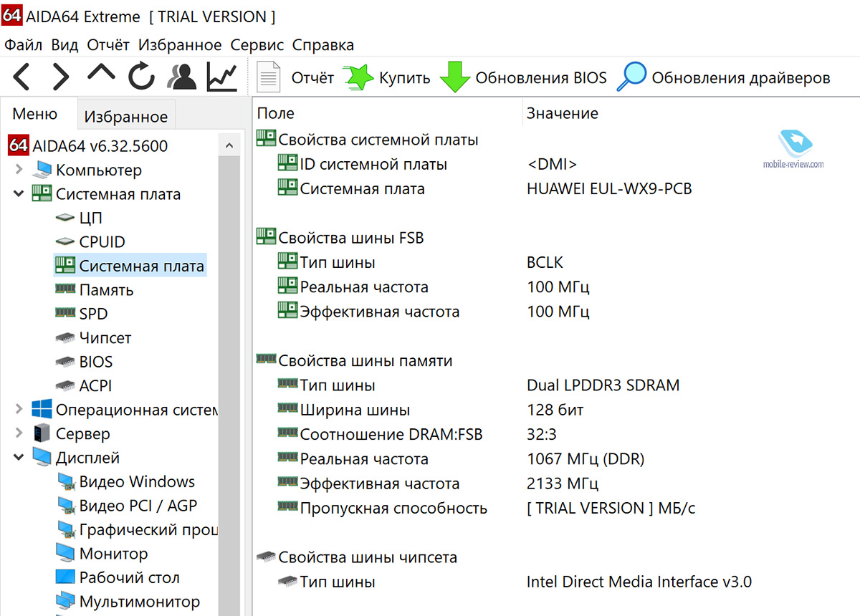Click the Сервер tower icon

42,433
